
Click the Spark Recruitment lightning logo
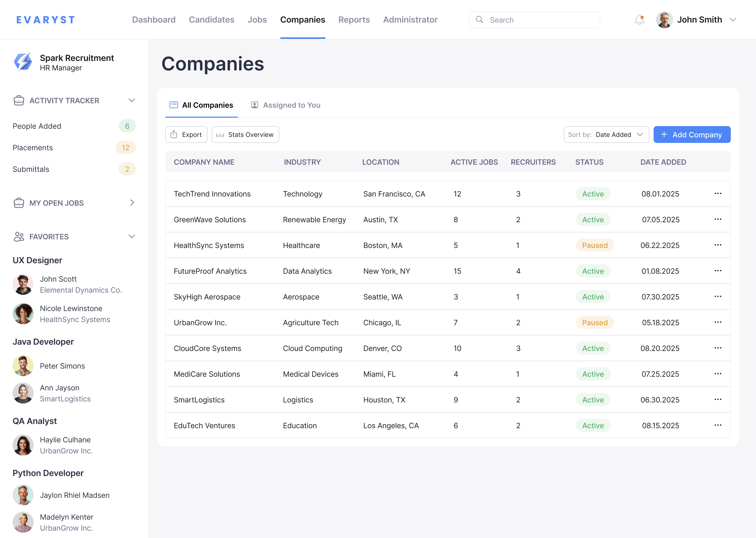click(23, 62)
